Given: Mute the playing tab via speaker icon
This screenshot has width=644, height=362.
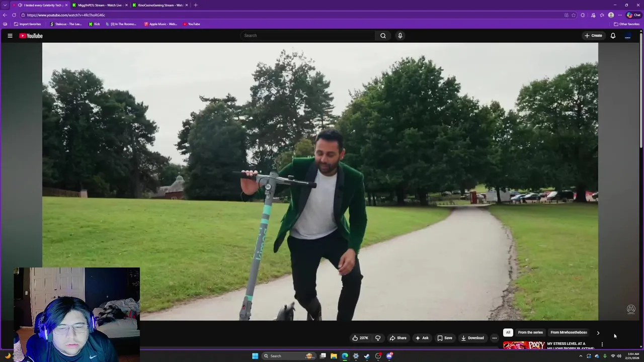Looking at the screenshot, I should [20, 5].
